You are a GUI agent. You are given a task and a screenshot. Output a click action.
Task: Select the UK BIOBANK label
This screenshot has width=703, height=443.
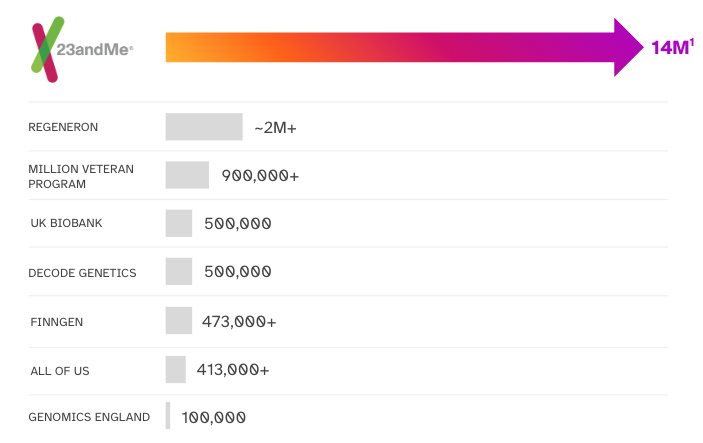66,223
